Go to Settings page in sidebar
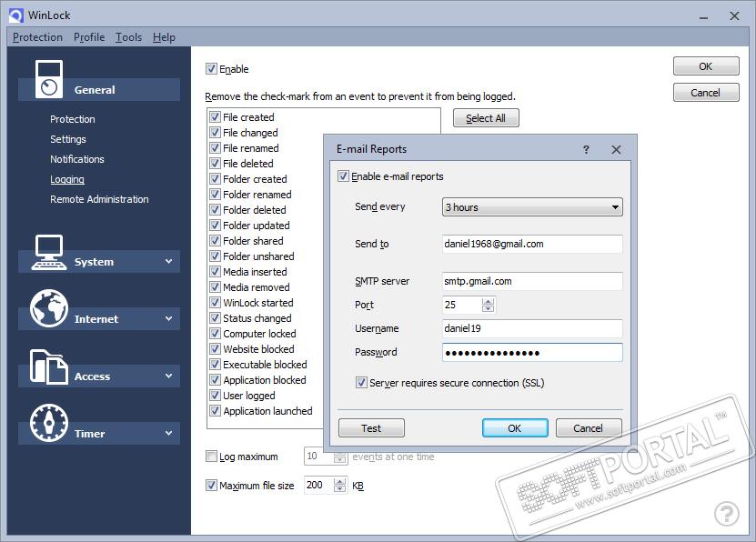Screen dimensions: 756x542 click(68, 139)
